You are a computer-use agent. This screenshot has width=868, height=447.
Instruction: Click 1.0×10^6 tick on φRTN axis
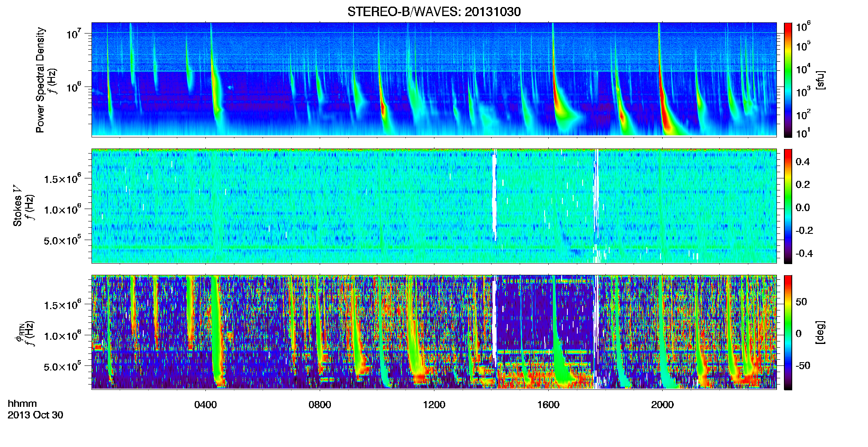(x=63, y=335)
